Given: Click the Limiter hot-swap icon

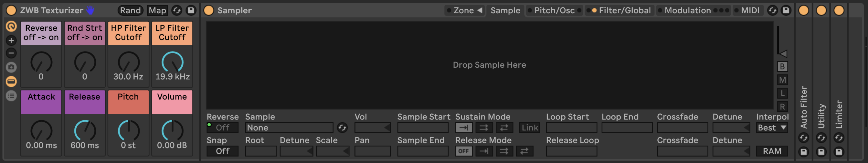Looking at the screenshot, I should point(839,138).
